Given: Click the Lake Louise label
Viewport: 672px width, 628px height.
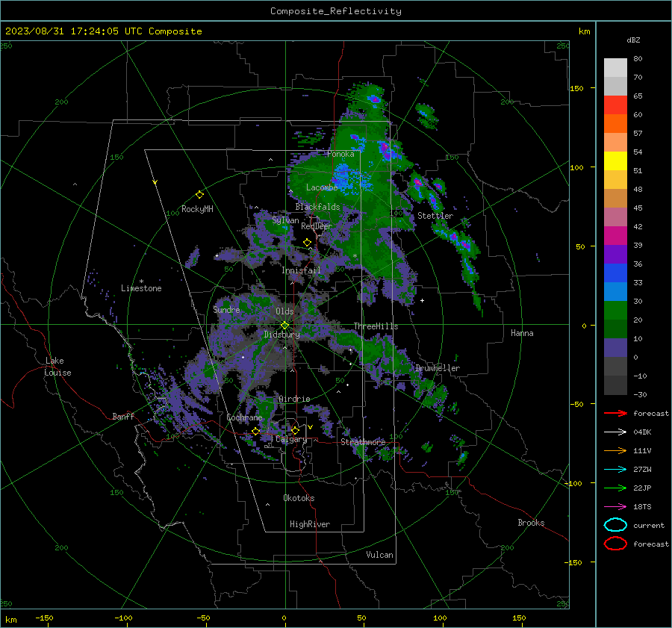Looking at the screenshot, I should click(x=57, y=367).
